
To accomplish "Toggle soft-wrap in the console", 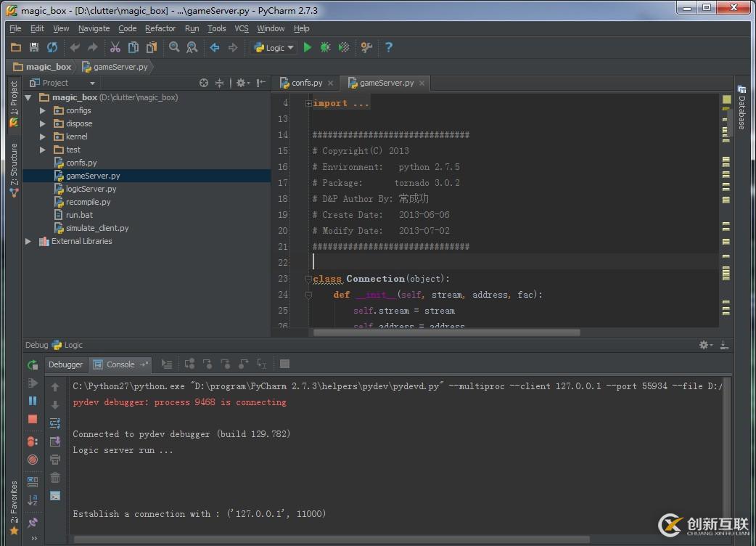I will pyautogui.click(x=55, y=423).
